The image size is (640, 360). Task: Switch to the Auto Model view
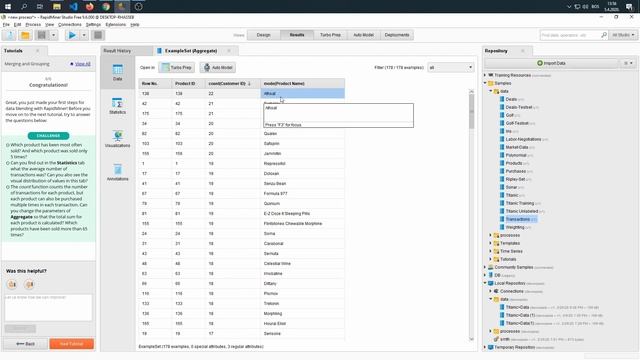click(x=363, y=35)
